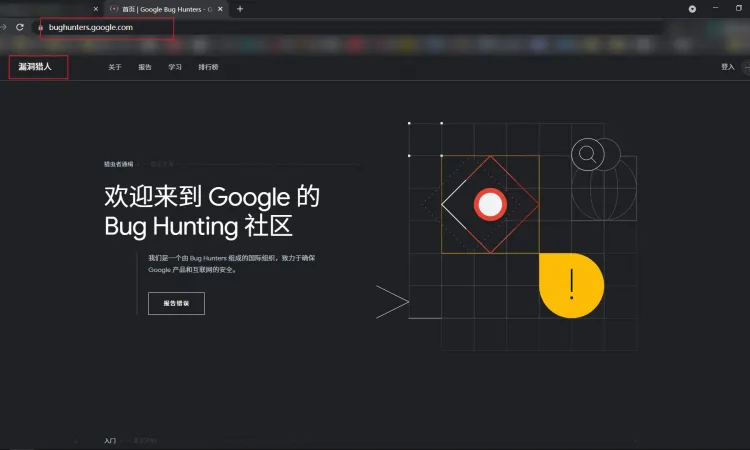
Task: Restore down the browser window
Action: click(x=739, y=8)
